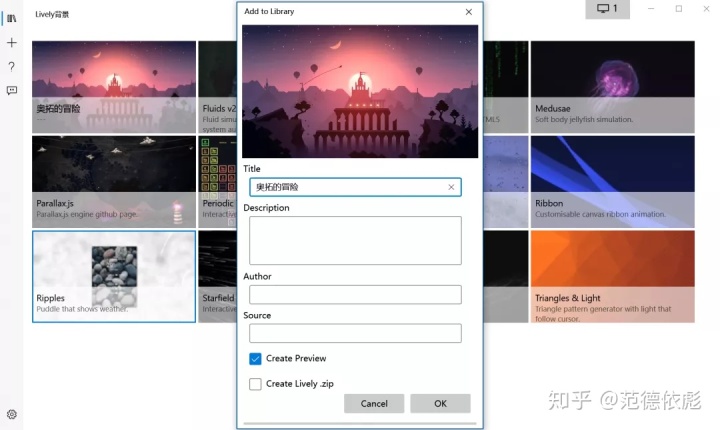Click into the Description text box
Image resolution: width=720 pixels, height=430 pixels.
pyautogui.click(x=355, y=240)
